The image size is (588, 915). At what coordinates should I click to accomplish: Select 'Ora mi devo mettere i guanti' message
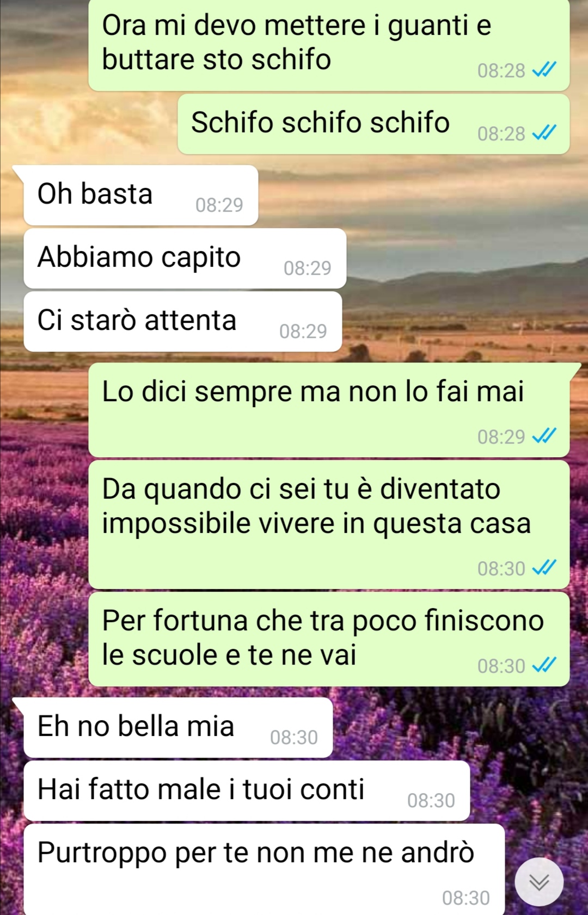coord(329,45)
